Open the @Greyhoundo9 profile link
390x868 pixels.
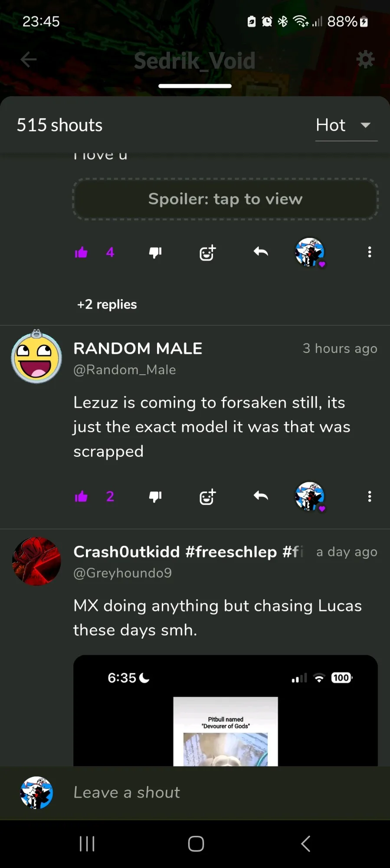coord(122,573)
